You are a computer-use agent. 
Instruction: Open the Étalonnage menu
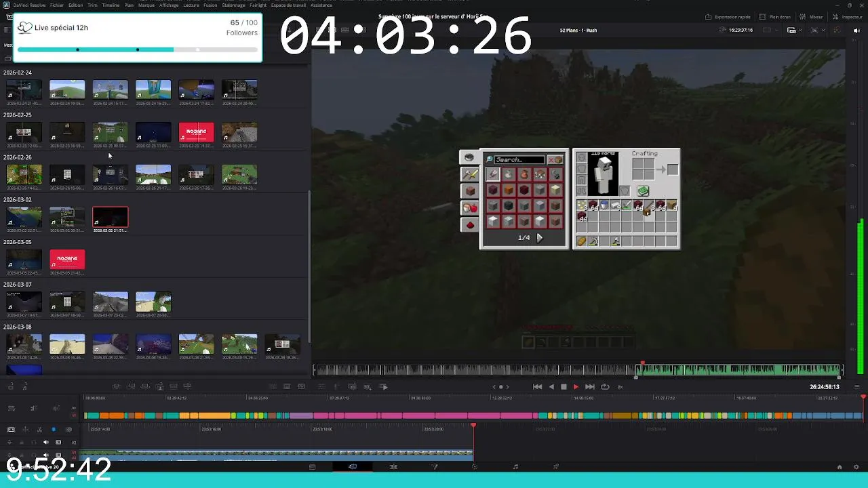[x=233, y=5]
